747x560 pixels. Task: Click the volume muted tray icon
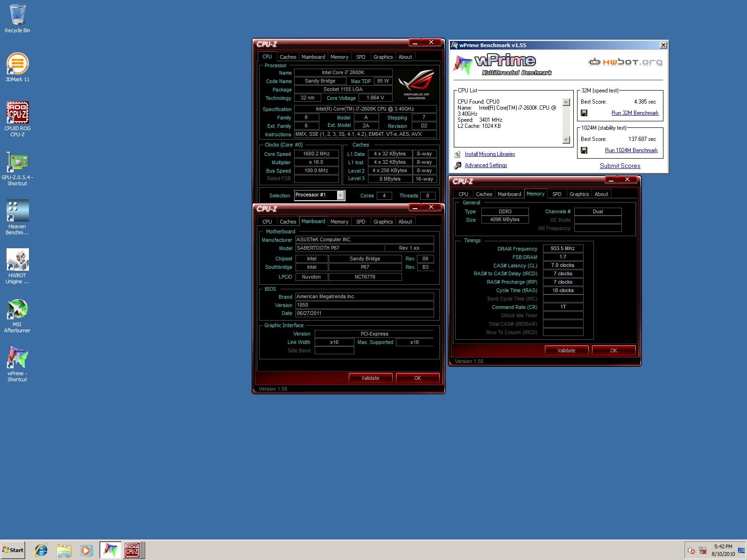click(691, 551)
